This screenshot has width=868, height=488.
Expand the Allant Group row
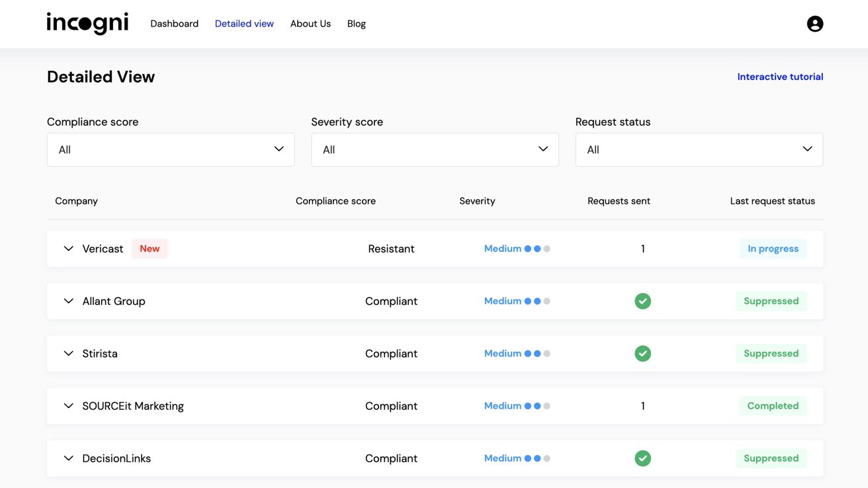(68, 301)
